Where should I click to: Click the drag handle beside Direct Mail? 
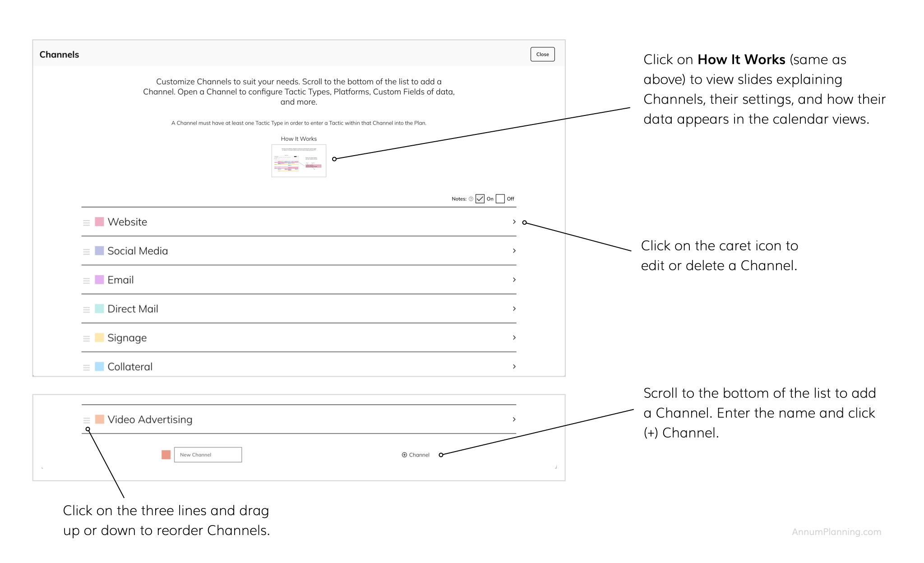coord(86,309)
